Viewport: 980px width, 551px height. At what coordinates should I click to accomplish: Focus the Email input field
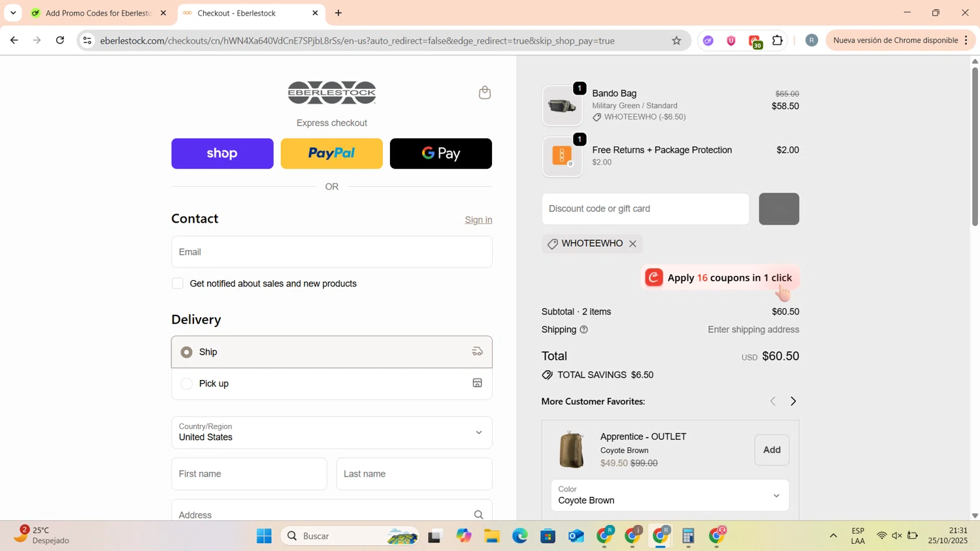331,252
